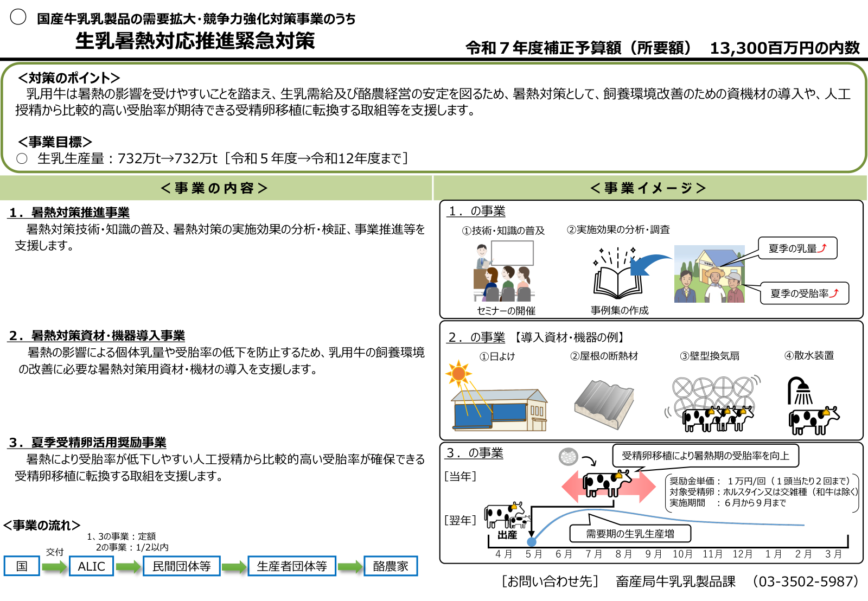This screenshot has width=868, height=601.
Task: Click the 3．の事業 panel heading
Action: [x=475, y=453]
